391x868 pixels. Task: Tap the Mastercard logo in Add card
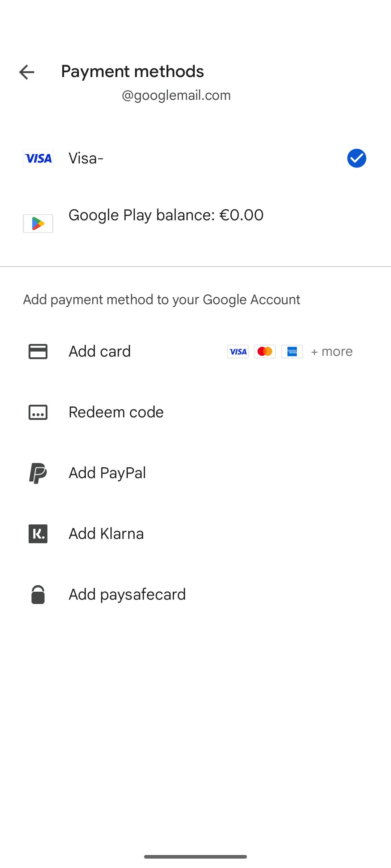[x=265, y=352]
